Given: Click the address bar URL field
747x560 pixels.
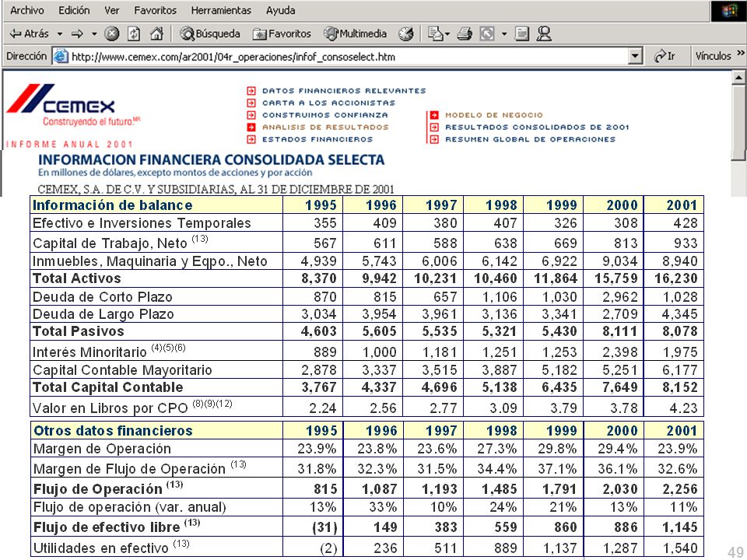Looking at the screenshot, I should tap(348, 57).
